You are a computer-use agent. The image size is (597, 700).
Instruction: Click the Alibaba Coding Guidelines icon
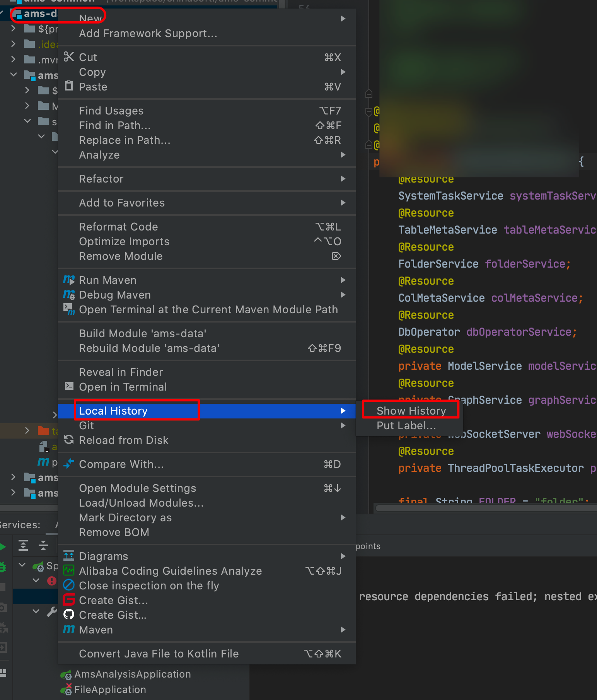tap(69, 570)
